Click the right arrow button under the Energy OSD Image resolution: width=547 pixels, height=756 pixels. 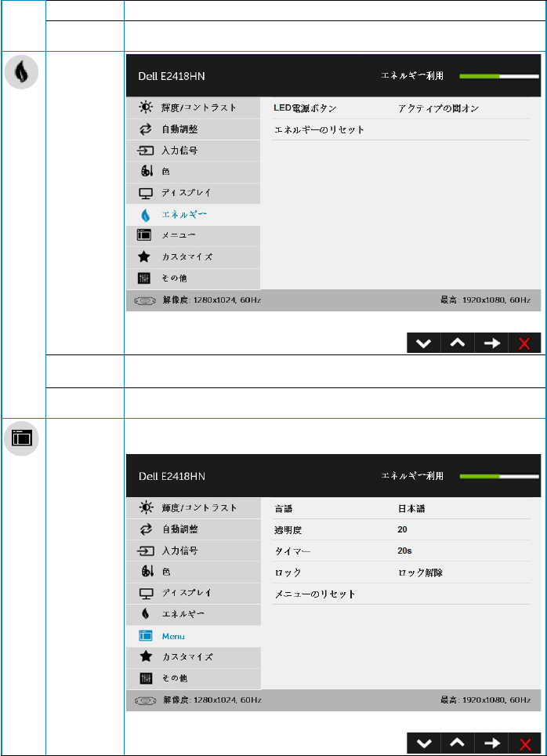coord(491,343)
